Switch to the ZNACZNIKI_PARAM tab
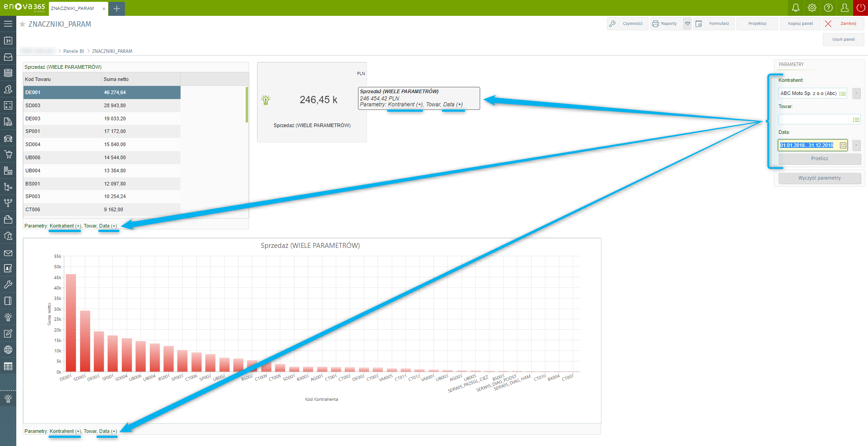 (x=72, y=9)
